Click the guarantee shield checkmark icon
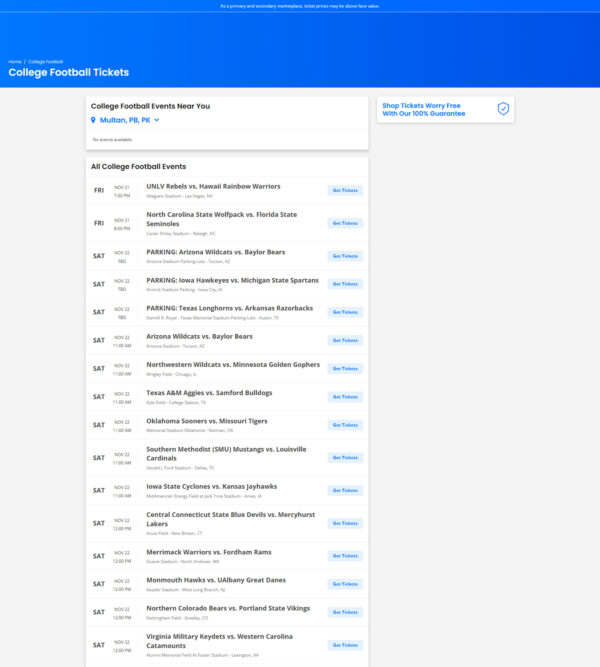Viewport: 600px width, 667px height. click(503, 109)
